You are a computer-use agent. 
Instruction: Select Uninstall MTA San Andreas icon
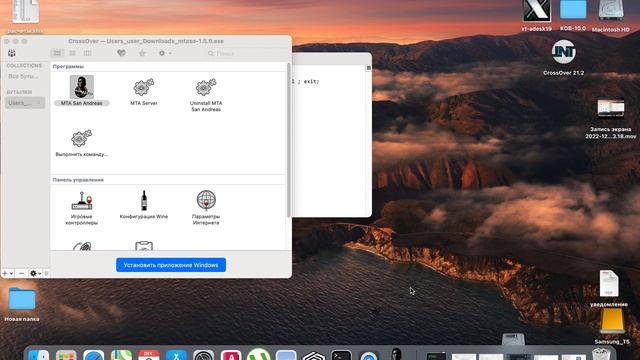(x=206, y=87)
